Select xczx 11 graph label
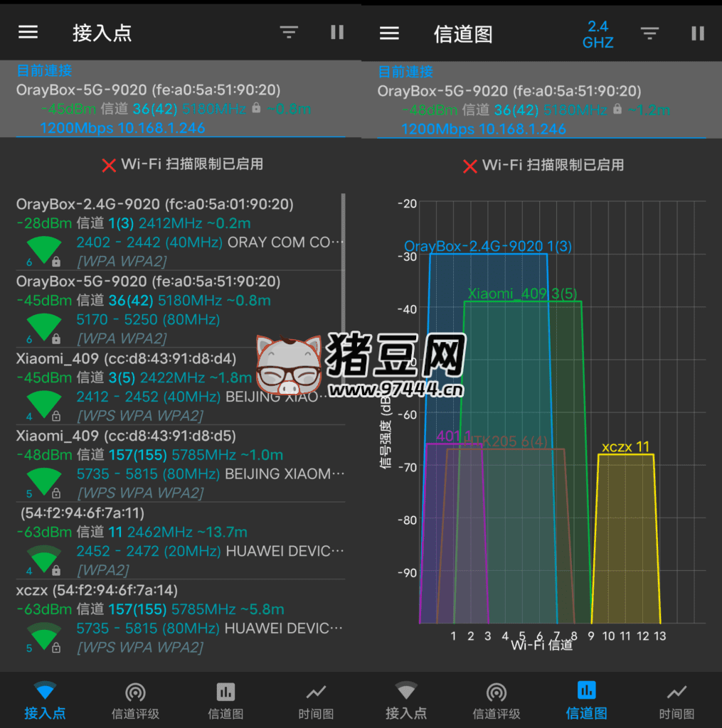722x728 pixels. pos(625,446)
